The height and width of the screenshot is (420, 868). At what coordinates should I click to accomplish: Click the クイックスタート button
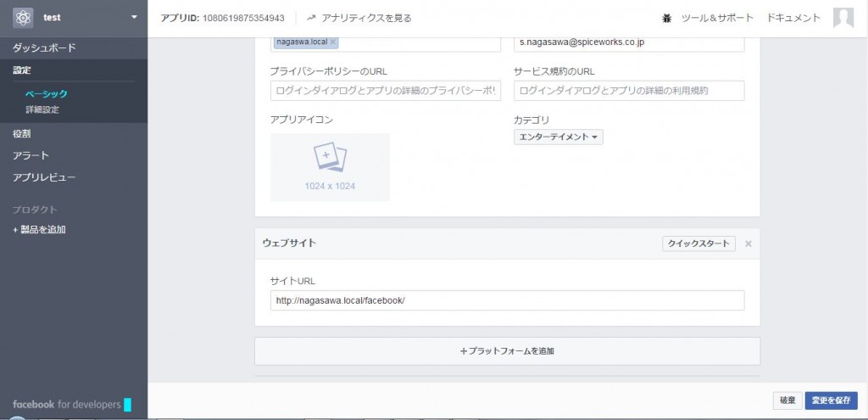698,244
